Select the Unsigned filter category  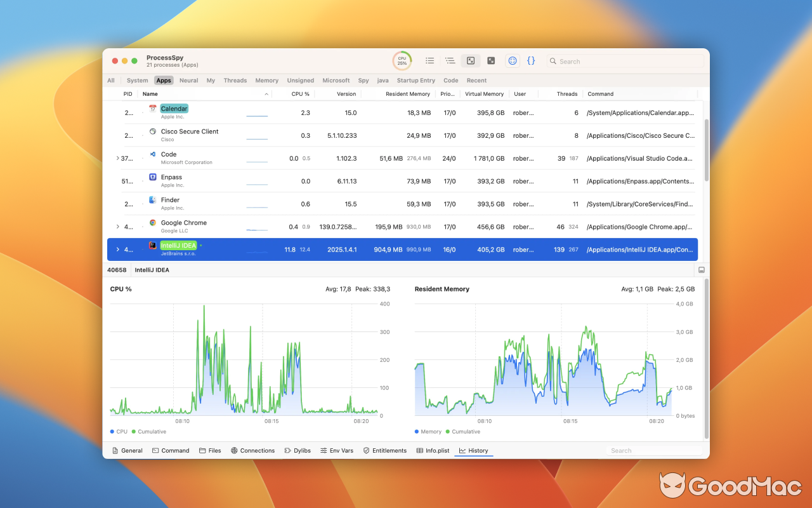[300, 81]
